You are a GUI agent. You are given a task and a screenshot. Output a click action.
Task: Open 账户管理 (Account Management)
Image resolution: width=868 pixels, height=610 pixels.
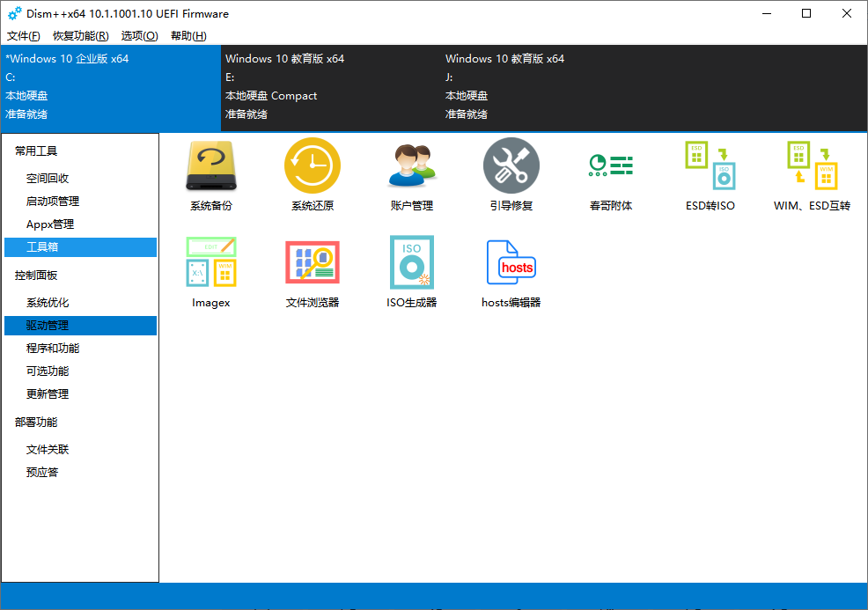coord(411,173)
